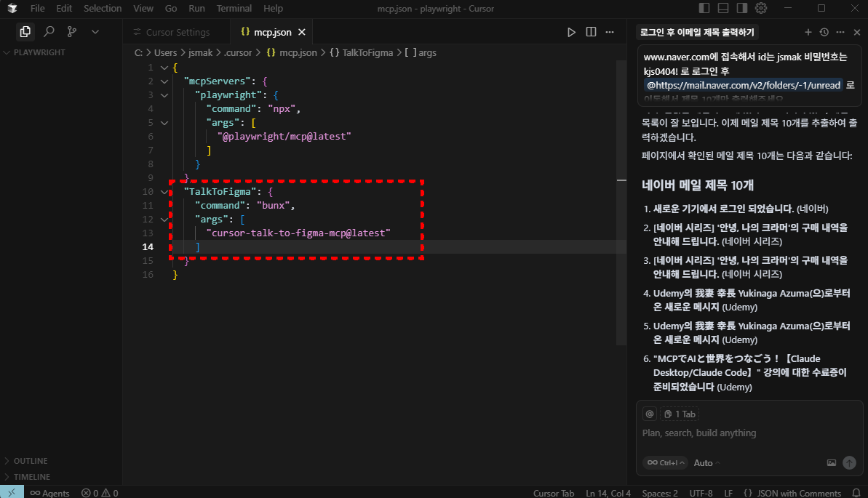This screenshot has height=498, width=868.
Task: Select the mcp.json editor tab
Action: [272, 32]
